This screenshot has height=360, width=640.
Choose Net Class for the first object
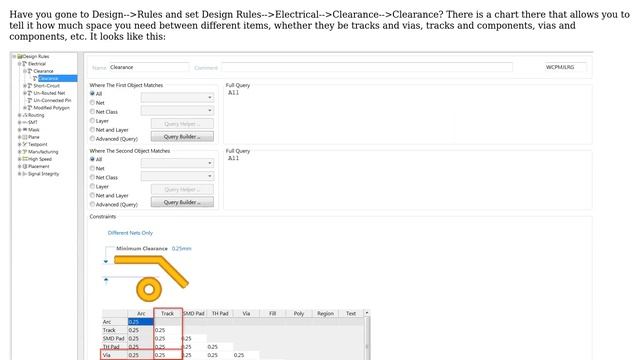point(92,111)
